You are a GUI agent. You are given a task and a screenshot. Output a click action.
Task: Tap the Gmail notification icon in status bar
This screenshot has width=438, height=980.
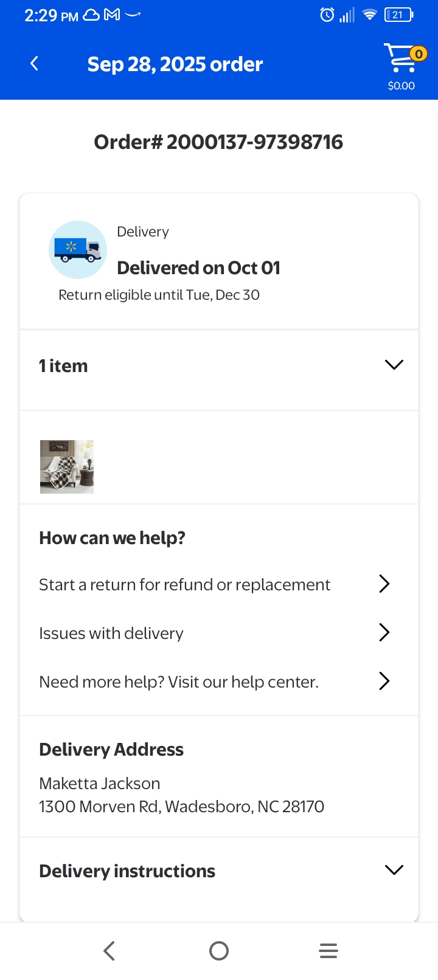(x=112, y=15)
